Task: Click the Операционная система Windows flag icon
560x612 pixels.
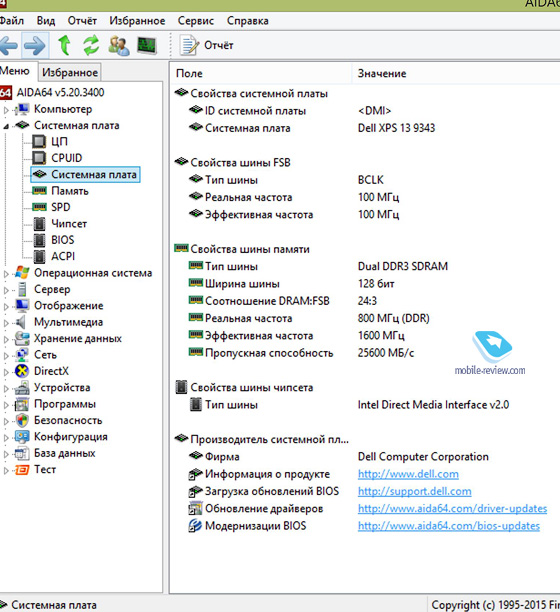Action: [x=22, y=273]
